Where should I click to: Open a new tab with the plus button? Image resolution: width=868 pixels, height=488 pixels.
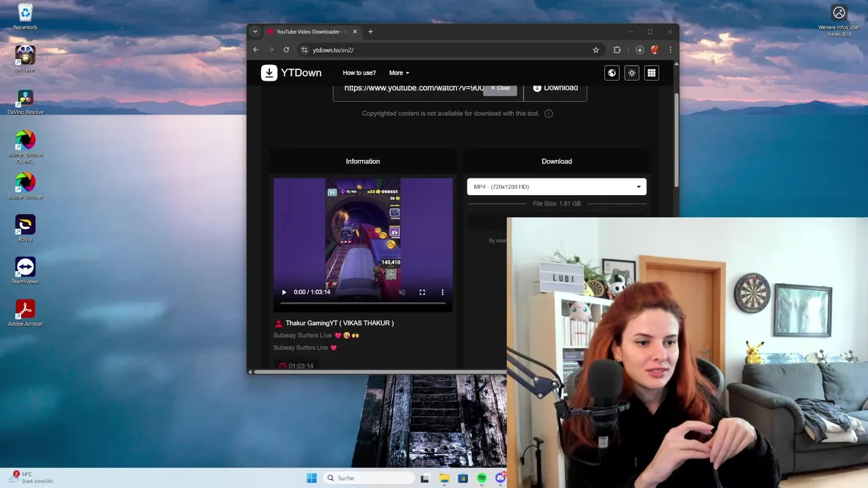[x=370, y=31]
